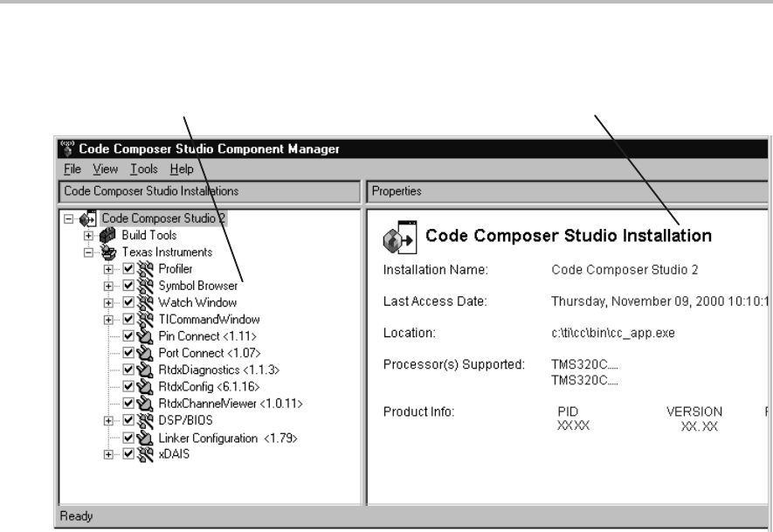Select the Texas Instruments tree label

[x=167, y=252]
